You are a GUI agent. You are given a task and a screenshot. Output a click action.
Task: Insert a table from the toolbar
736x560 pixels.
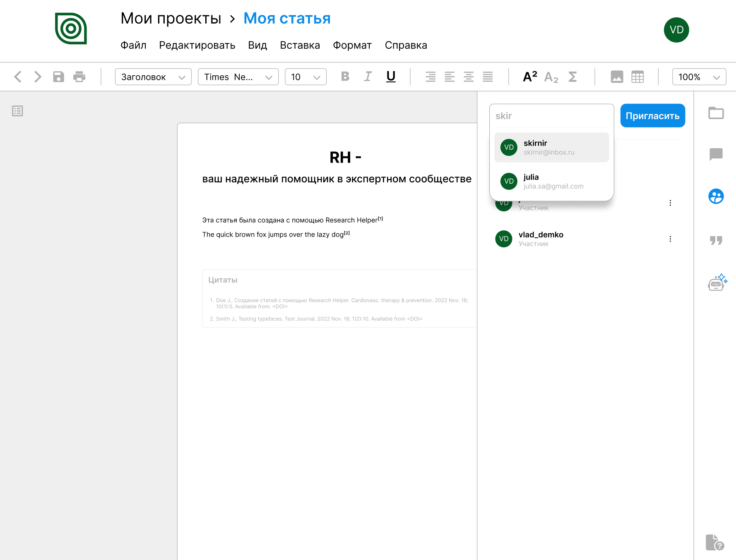(x=637, y=77)
